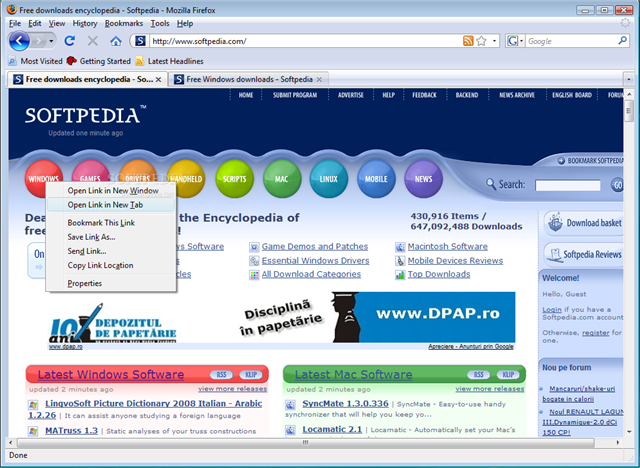Click the green Mac category ball
Image resolution: width=640 pixels, height=468 pixels.
[282, 179]
